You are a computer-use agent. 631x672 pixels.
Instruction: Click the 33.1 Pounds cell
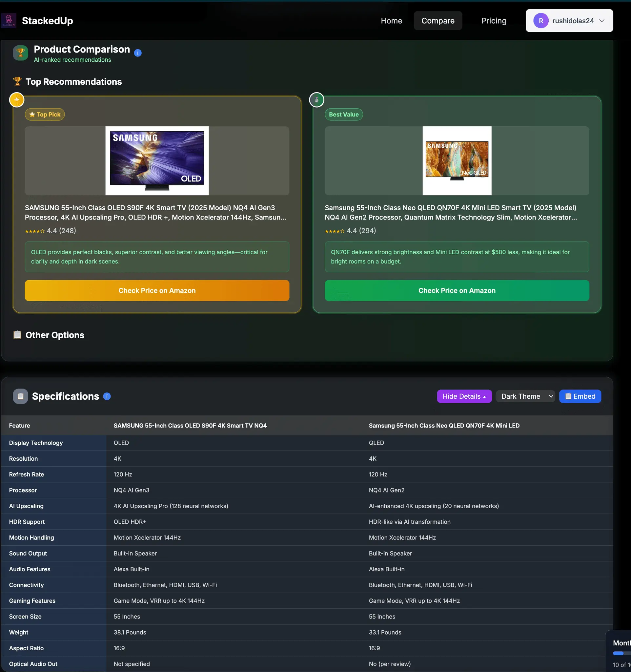coord(385,632)
